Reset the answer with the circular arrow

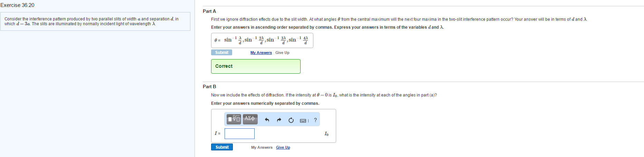[x=291, y=120]
